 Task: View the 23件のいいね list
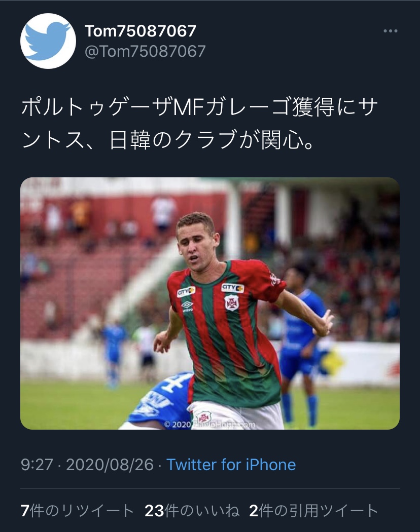click(x=192, y=510)
